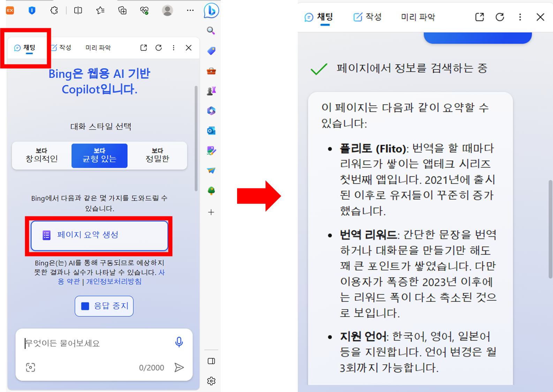Refresh the right Copilot panel
This screenshot has height=392, width=553.
(x=500, y=17)
